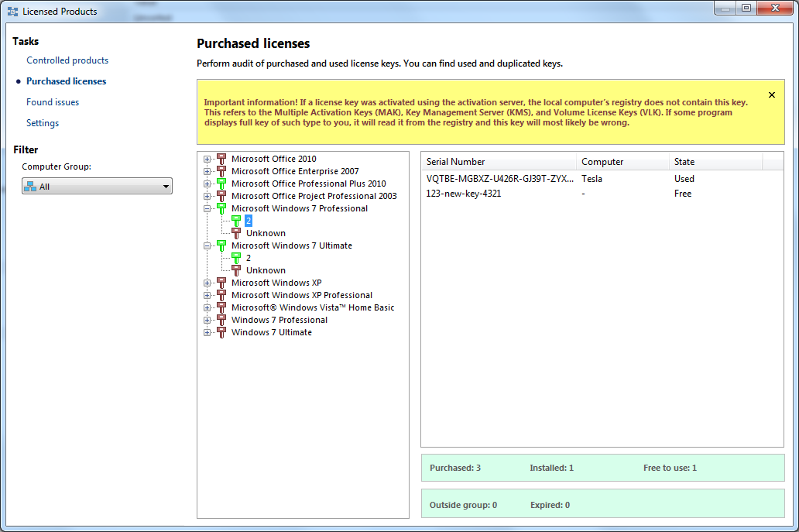The height and width of the screenshot is (532, 799).
Task: Click the key icon beside Windows Vista Home Basic
Action: point(221,307)
